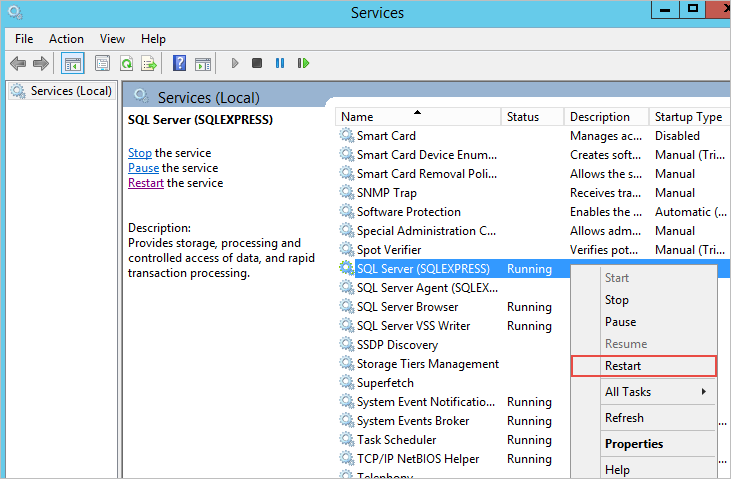Choose Restart in the context menu
This screenshot has height=479, width=731.
point(623,366)
